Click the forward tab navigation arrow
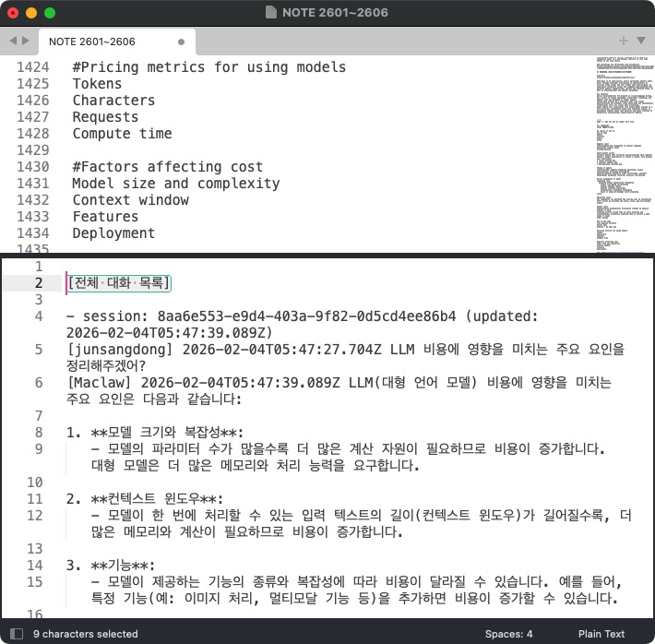Image resolution: width=655 pixels, height=644 pixels. [x=25, y=41]
